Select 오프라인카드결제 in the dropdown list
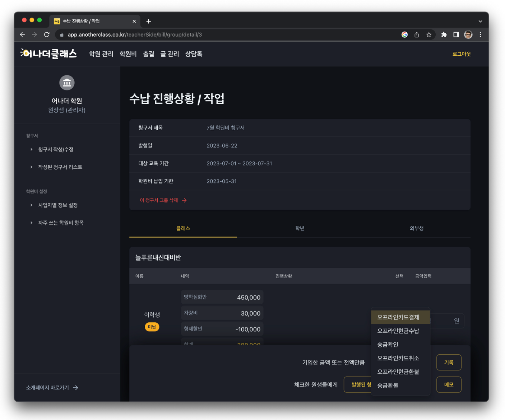Image resolution: width=505 pixels, height=420 pixels. (x=400, y=317)
